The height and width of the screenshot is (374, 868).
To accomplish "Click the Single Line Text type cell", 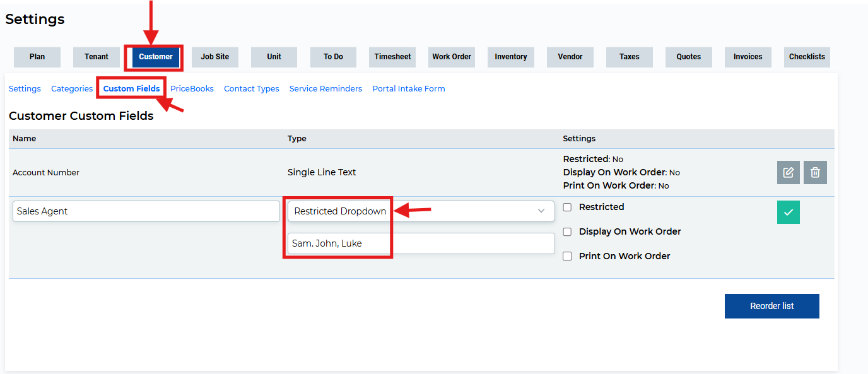I will (x=322, y=172).
